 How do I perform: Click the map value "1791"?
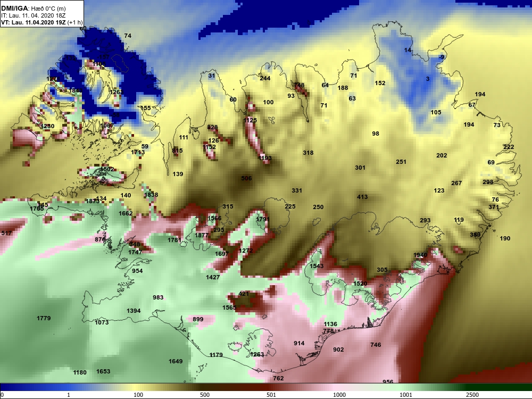tap(263, 219)
